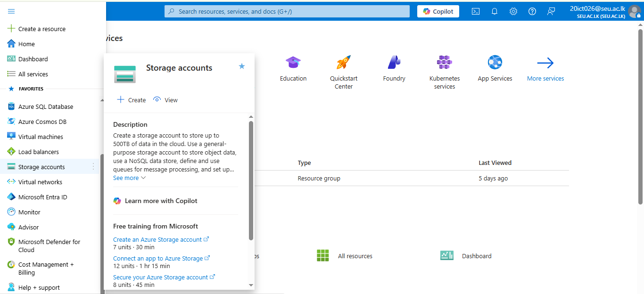Click the page's right-edge scrollbar
Image resolution: width=644 pixels, height=294 pixels.
tap(640, 118)
